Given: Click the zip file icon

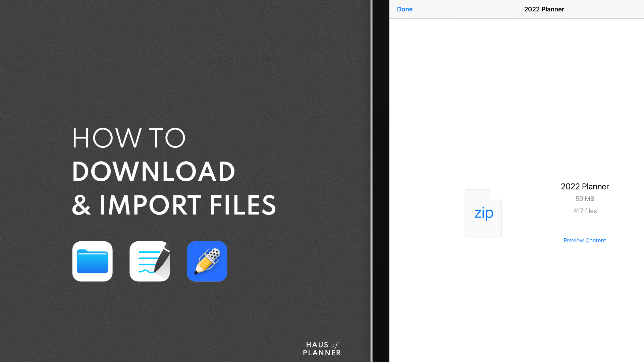Looking at the screenshot, I should click(x=483, y=213).
